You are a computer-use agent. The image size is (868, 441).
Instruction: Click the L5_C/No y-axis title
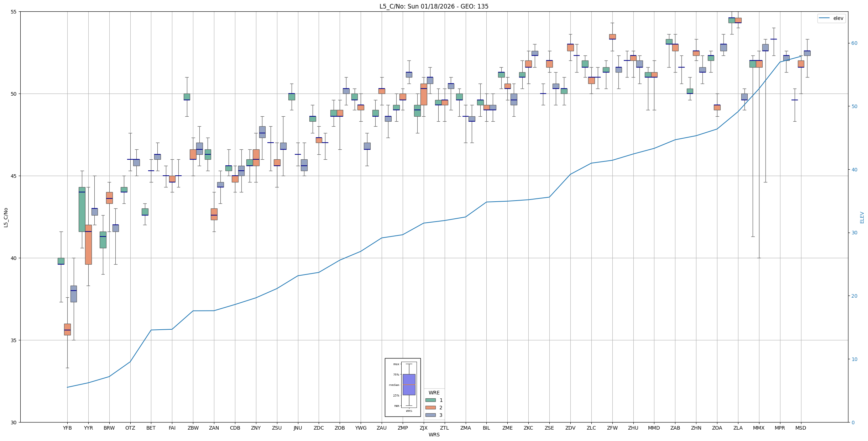(x=6, y=217)
